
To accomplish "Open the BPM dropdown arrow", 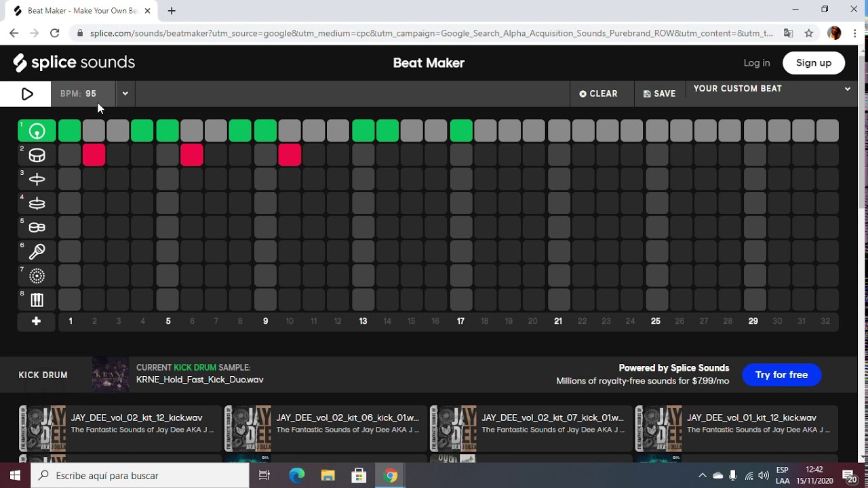I will point(125,94).
